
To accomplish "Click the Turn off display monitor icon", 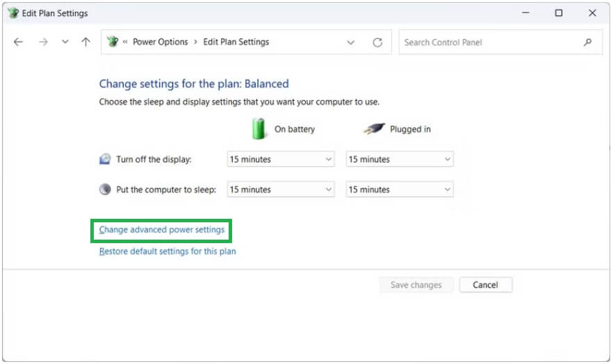I will pyautogui.click(x=105, y=159).
